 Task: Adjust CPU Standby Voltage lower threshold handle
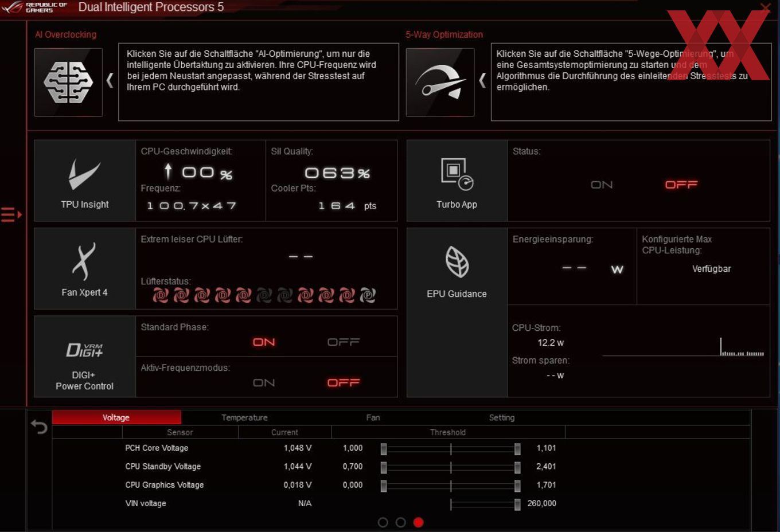pos(384,467)
